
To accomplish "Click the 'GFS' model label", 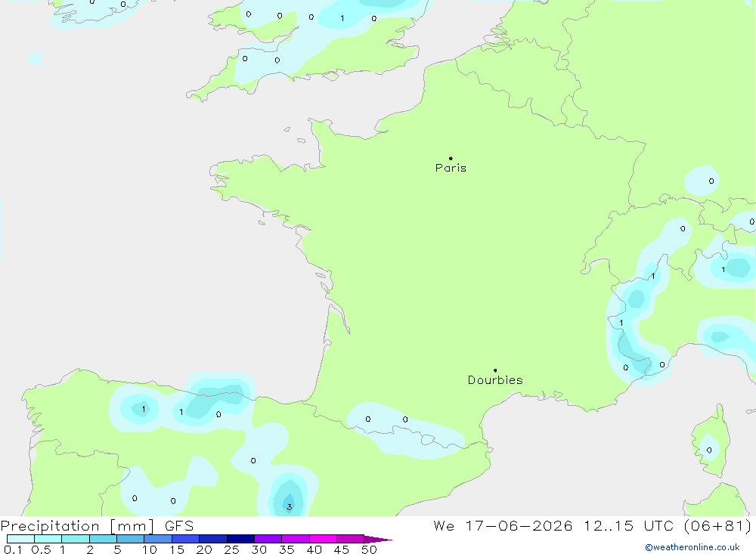I will click(179, 525).
